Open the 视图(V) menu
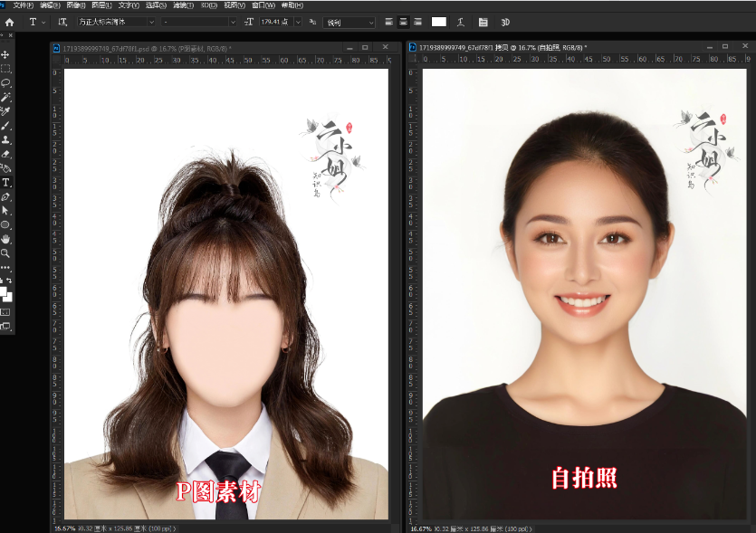The image size is (756, 533). (234, 5)
